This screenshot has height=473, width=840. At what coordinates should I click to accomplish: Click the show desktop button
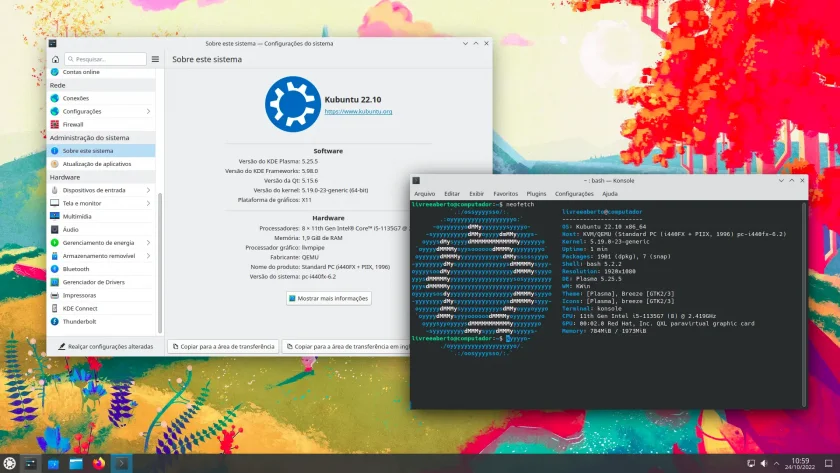[x=828, y=463]
